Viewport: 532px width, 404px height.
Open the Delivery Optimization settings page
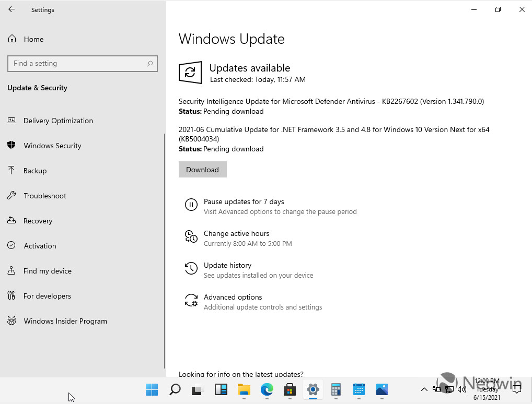pyautogui.click(x=58, y=121)
